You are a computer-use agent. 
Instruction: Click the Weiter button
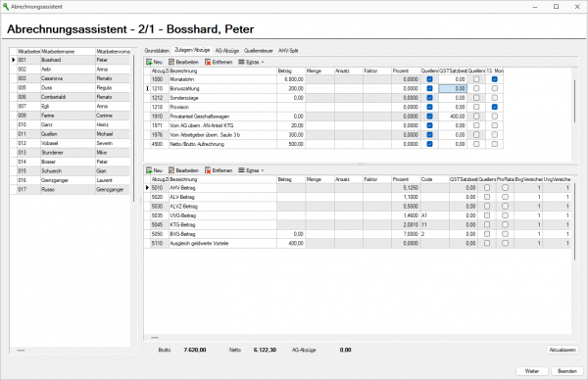(532, 371)
